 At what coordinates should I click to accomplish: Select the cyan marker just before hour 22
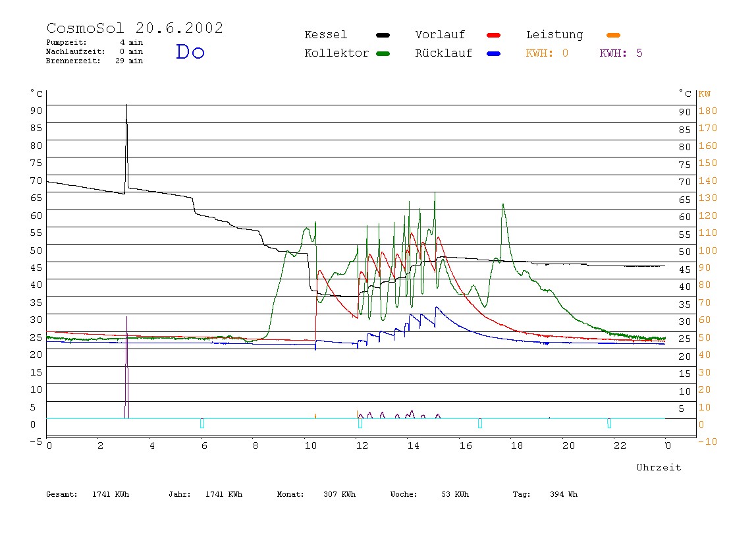click(x=609, y=423)
